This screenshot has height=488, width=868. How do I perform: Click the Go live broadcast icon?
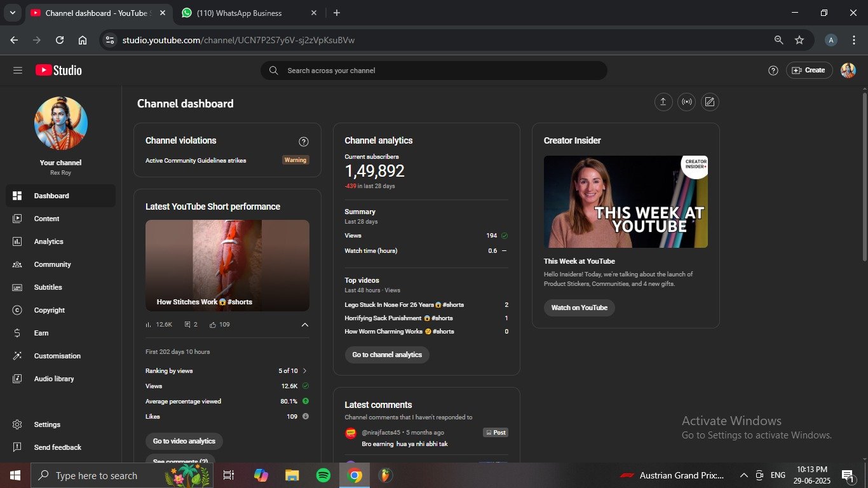[x=687, y=102]
